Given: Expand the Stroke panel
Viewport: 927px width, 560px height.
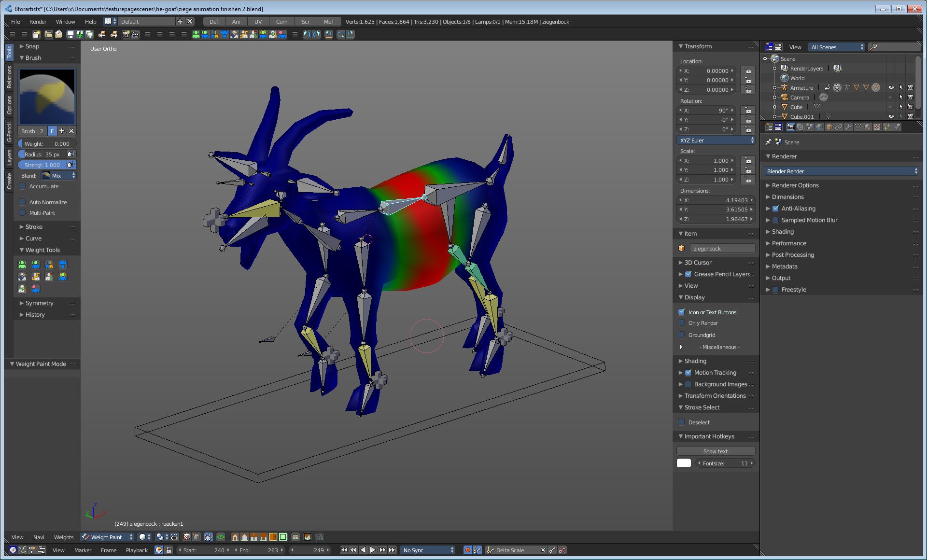Looking at the screenshot, I should pyautogui.click(x=34, y=227).
